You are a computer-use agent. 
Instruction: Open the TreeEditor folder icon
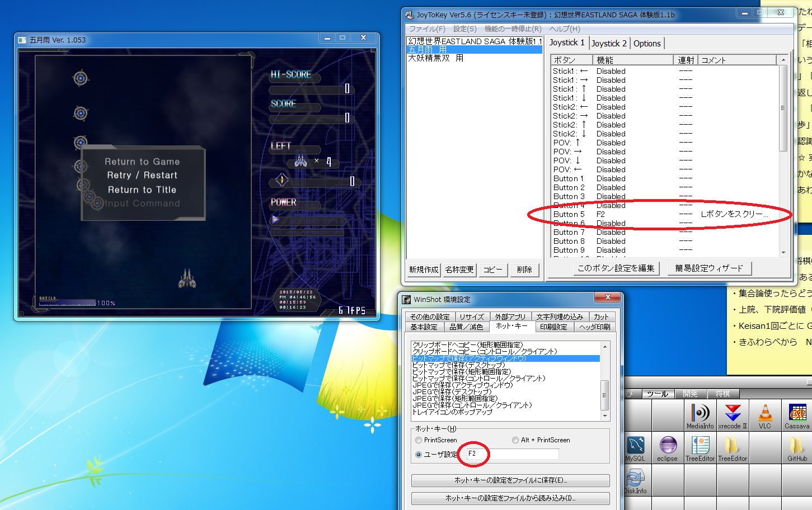click(733, 448)
